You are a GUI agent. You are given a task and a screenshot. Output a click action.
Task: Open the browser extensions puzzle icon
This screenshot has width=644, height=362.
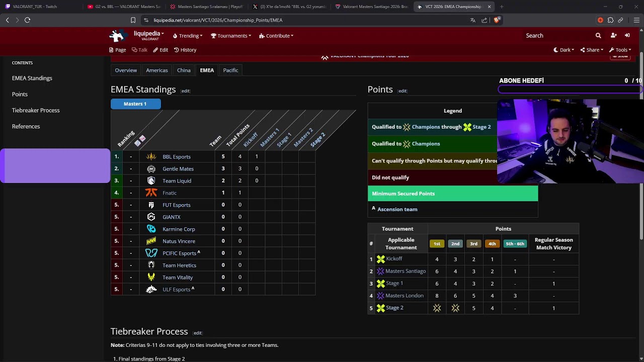click(x=610, y=20)
